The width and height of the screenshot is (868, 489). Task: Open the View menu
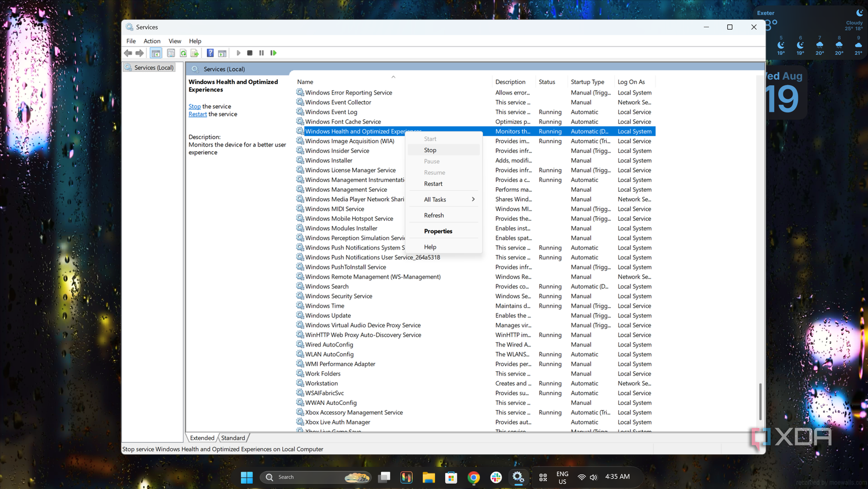(x=175, y=41)
